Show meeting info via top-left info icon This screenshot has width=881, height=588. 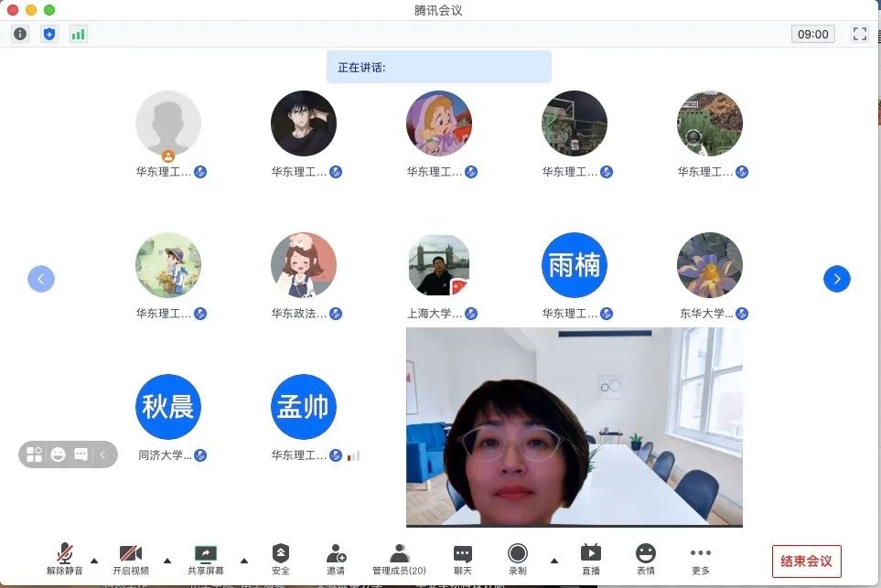pos(20,34)
